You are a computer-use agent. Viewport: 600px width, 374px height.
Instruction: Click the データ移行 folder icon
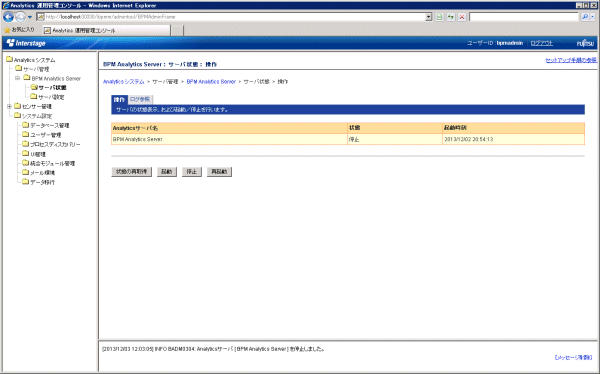(26, 182)
